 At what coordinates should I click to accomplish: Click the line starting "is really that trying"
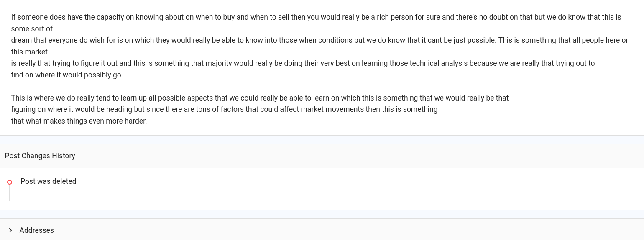point(303,63)
